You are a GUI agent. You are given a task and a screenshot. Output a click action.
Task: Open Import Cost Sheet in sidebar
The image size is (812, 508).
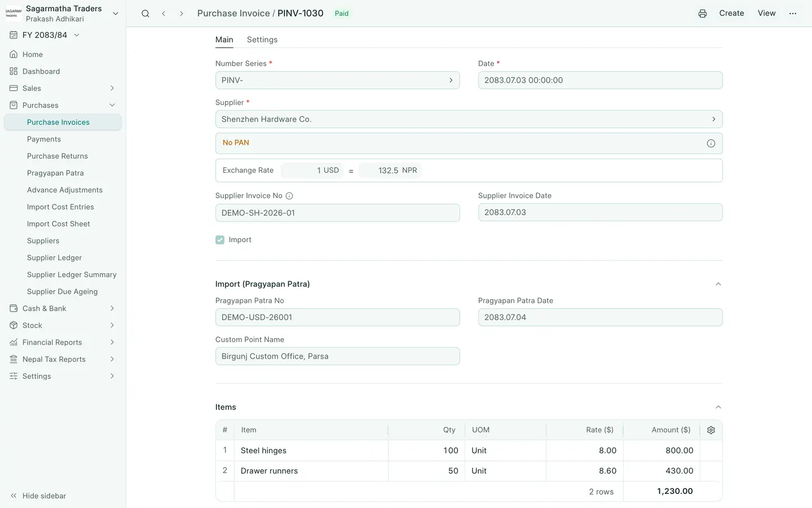(x=59, y=224)
